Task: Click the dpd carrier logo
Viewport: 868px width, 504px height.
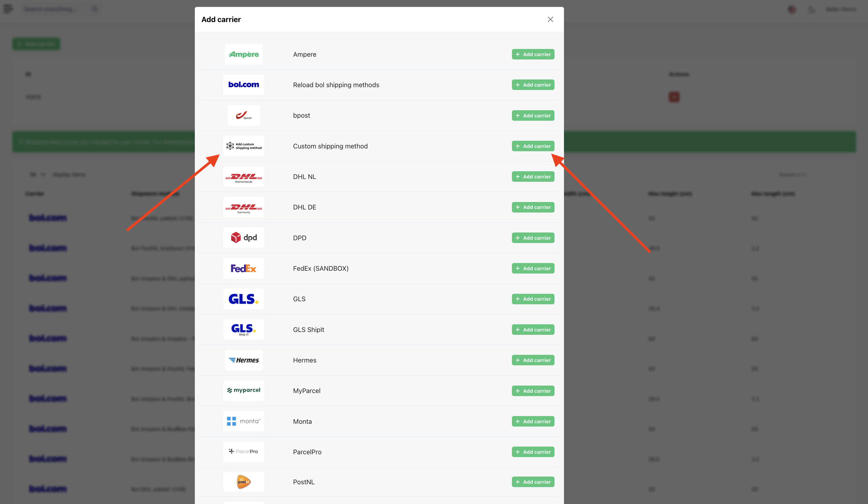Action: [244, 238]
